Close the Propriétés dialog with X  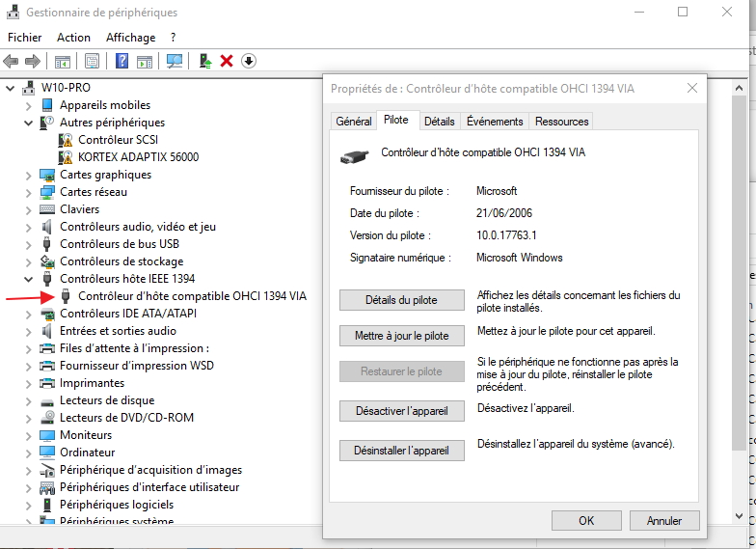tap(692, 89)
